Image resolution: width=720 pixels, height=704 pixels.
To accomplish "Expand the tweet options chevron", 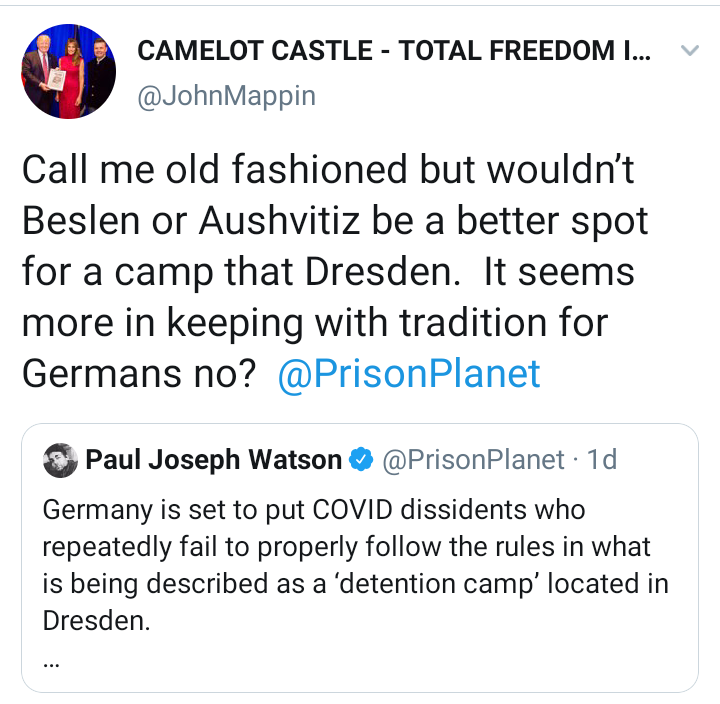I will (x=690, y=50).
